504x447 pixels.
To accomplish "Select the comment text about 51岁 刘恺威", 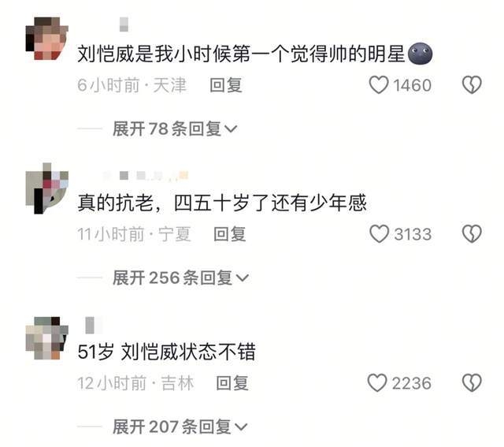I will pos(166,352).
